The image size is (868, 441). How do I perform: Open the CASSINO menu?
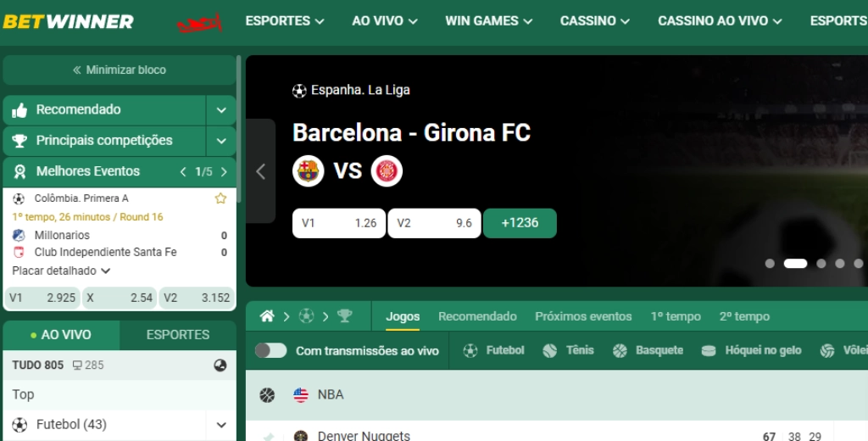coord(594,21)
